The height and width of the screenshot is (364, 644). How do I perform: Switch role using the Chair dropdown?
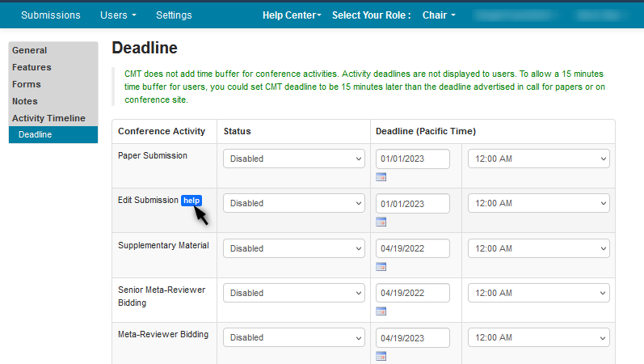439,15
